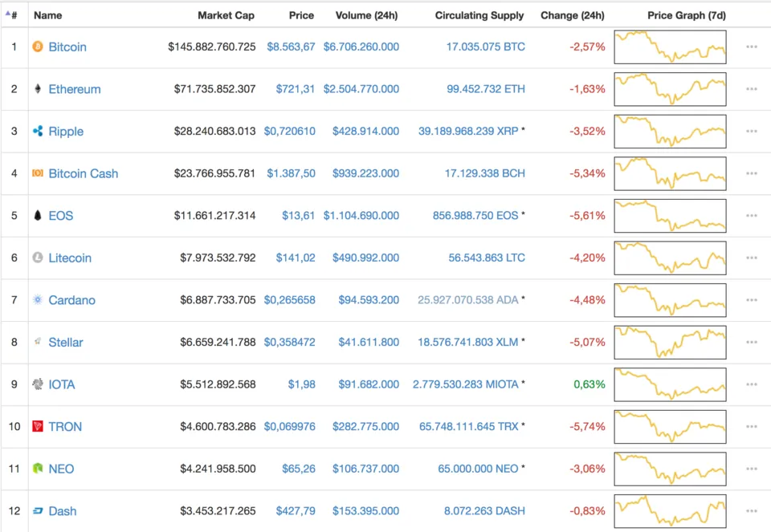Viewport: 771px width, 532px height.
Task: Open the Dash 7-day price graph
Action: [x=670, y=511]
